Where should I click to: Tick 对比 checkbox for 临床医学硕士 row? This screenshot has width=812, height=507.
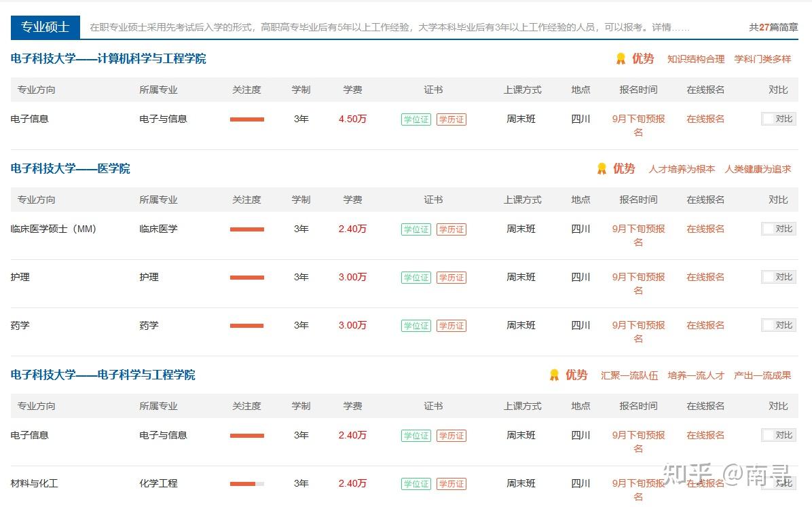click(767, 228)
